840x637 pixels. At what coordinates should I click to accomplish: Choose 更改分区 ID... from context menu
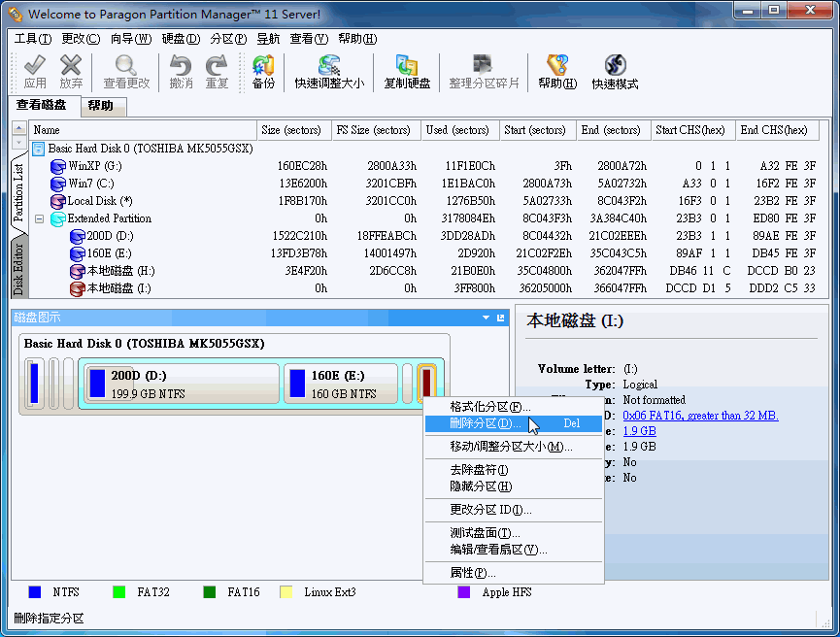pos(514,510)
